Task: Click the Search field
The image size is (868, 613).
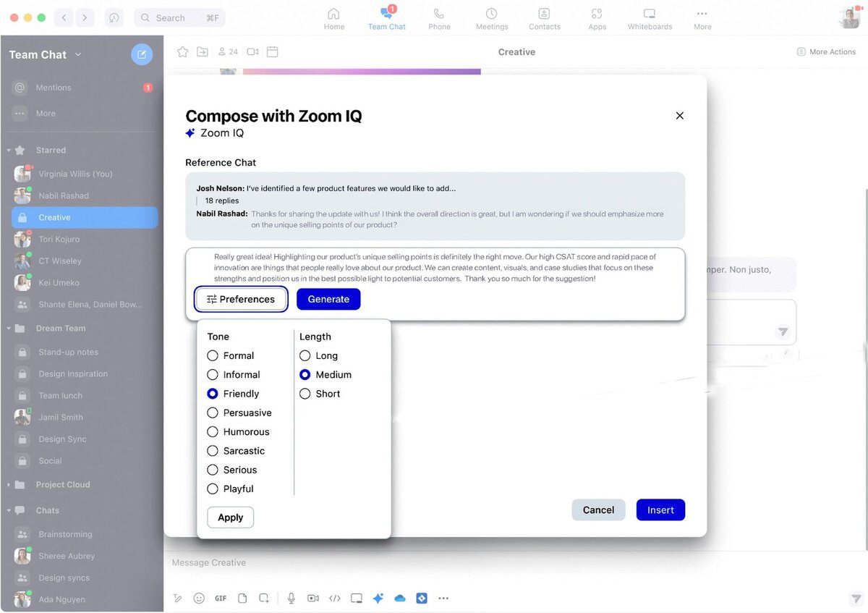Action: 179,17
